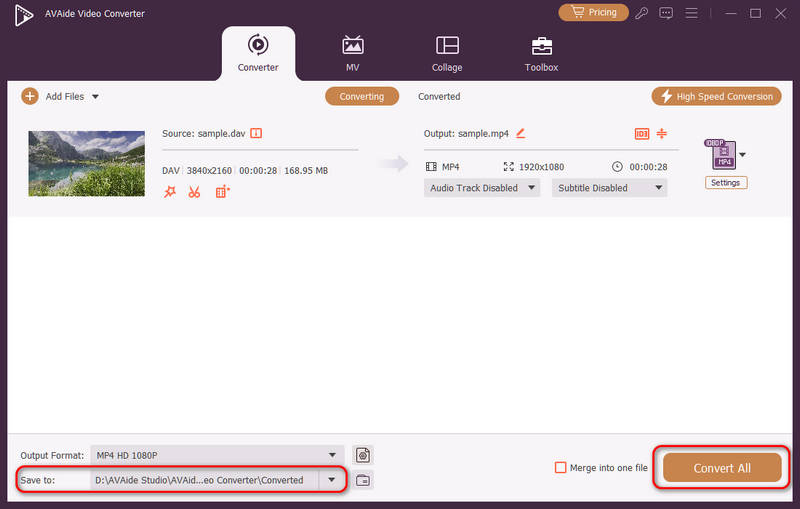Click the AVAide Video Converter logo

tap(23, 14)
